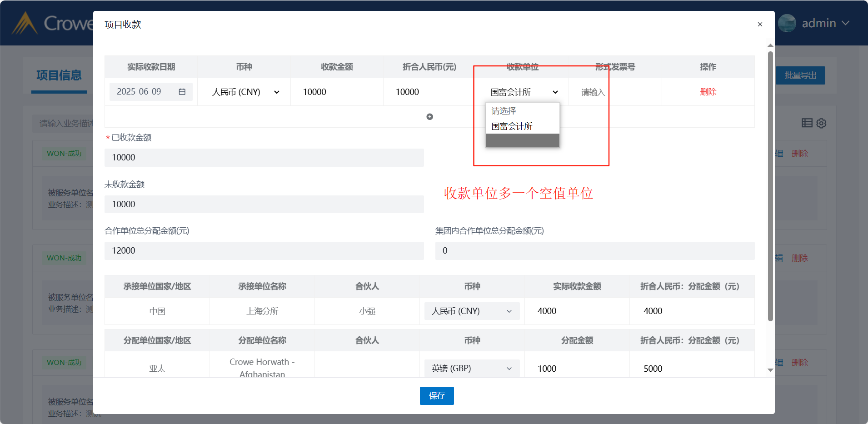Click the 形式发票号 column header
The width and height of the screenshot is (868, 424).
[615, 67]
